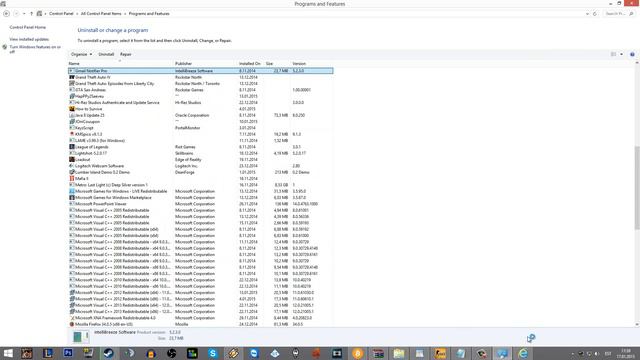
Task: Click the How to Survive game icon
Action: 72,109
